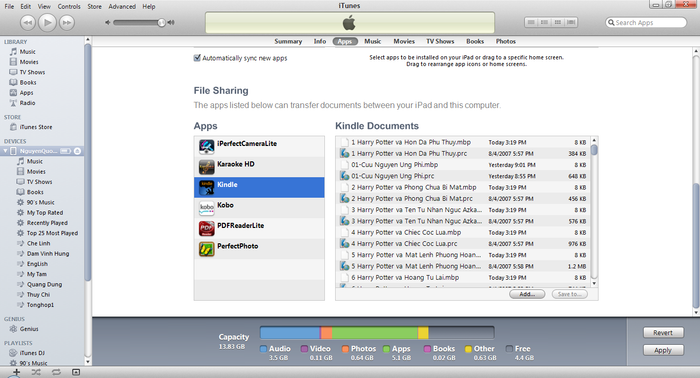
Task: Select the Kindle app icon
Action: click(207, 187)
